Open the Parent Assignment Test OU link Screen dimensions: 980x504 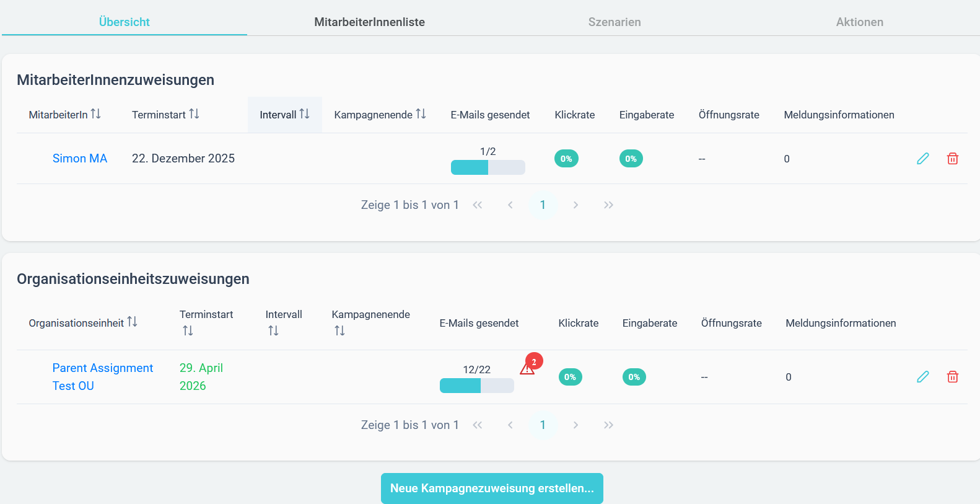click(x=103, y=377)
